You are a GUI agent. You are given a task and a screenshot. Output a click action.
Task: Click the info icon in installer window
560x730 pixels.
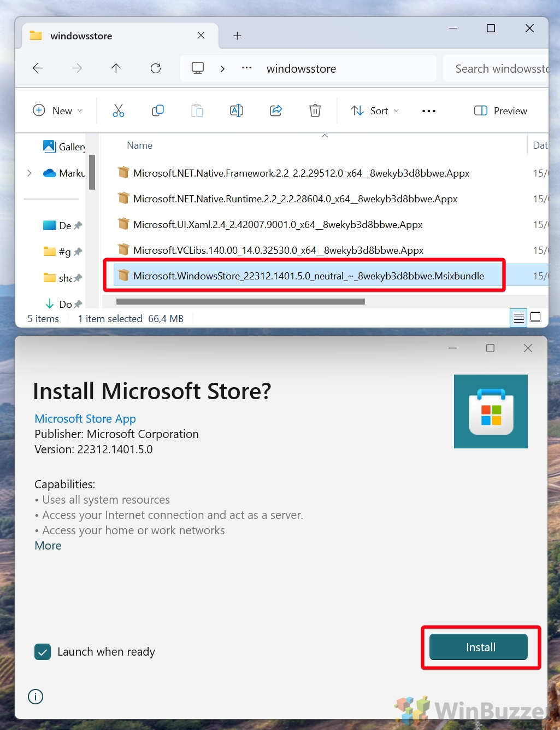click(36, 697)
